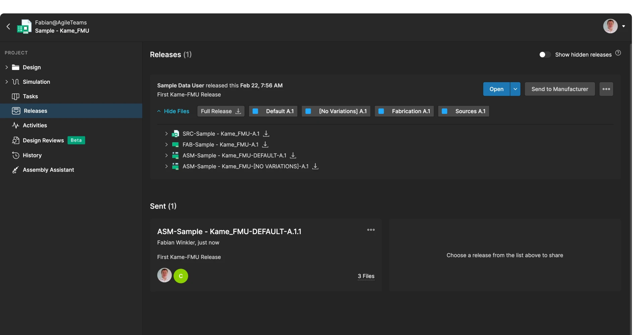Download ASM-Sample Kame_FMU-DEFAULT-A.1 file
The height and width of the screenshot is (335, 644).
point(293,155)
